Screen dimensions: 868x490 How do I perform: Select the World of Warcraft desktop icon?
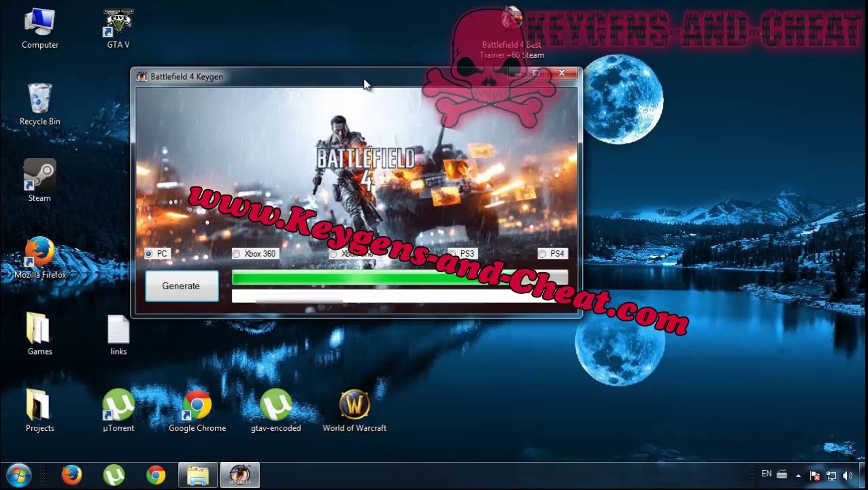pos(354,410)
